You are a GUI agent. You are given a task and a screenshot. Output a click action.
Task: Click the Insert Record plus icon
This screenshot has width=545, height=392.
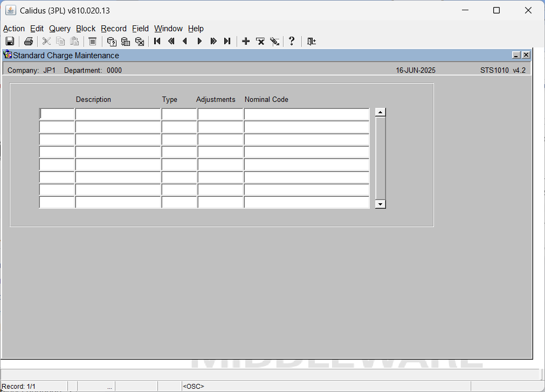coord(246,42)
